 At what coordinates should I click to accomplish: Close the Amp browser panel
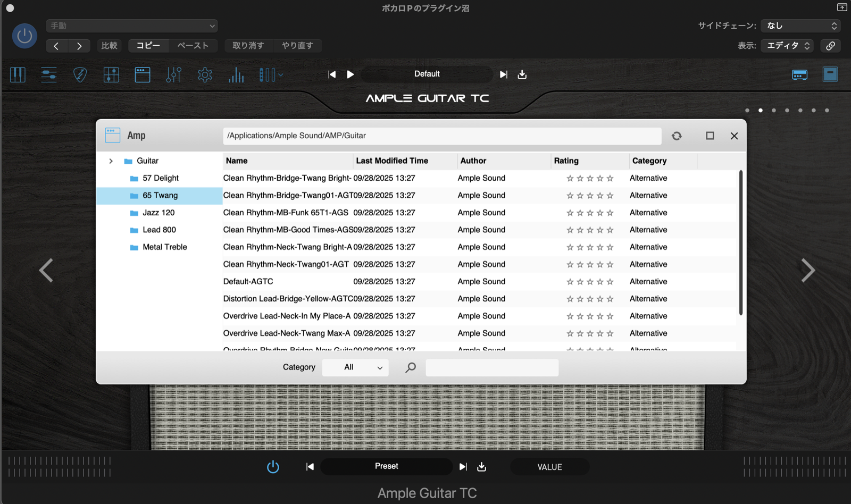[x=735, y=136]
